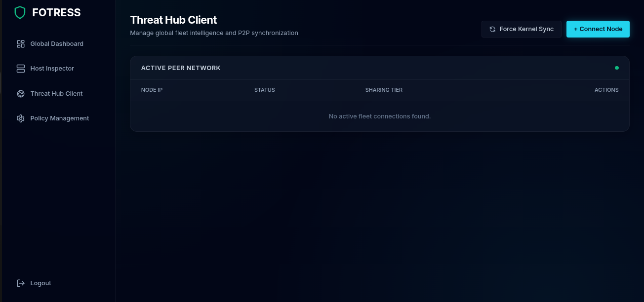Click the SHARING TIER column header
The width and height of the screenshot is (644, 302).
(x=384, y=90)
